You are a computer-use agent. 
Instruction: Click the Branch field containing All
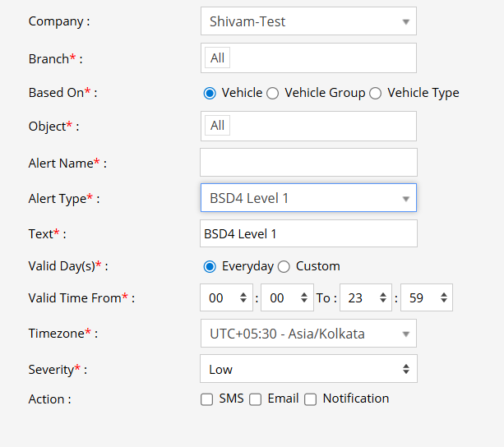(308, 58)
